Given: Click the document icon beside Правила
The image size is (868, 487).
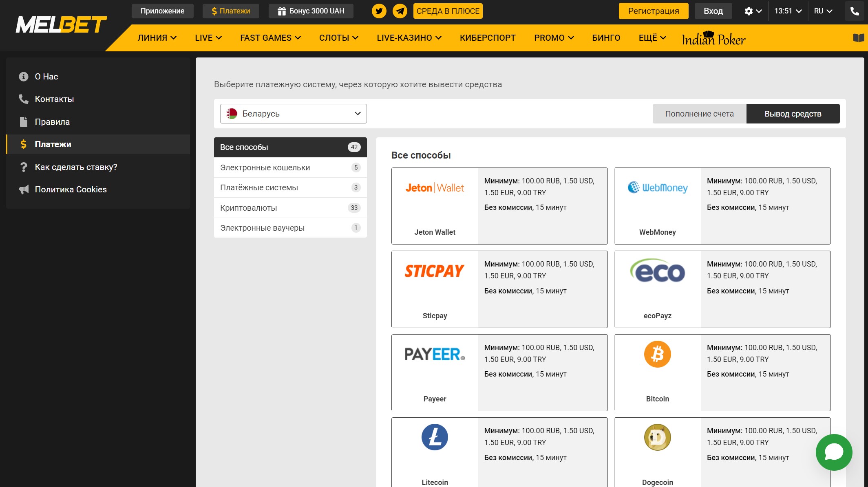Looking at the screenshot, I should [24, 122].
